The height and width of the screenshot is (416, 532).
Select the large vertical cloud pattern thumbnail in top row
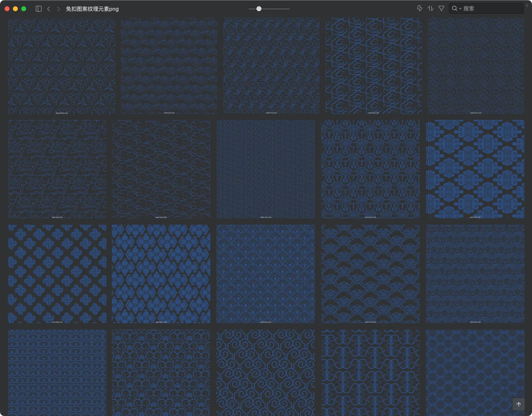(x=373, y=66)
